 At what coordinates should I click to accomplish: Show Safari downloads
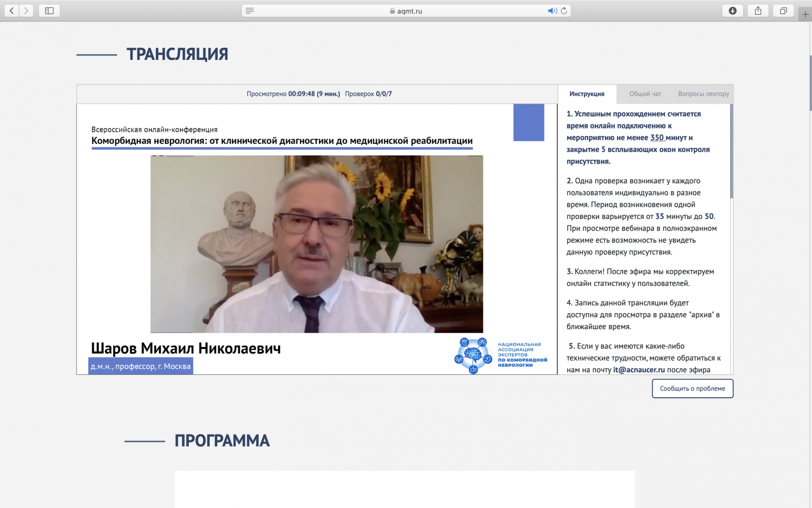point(732,11)
